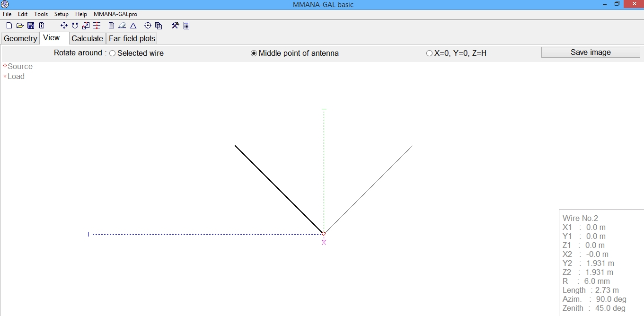The width and height of the screenshot is (644, 316).
Task: Open the Edit menu
Action: tap(23, 14)
